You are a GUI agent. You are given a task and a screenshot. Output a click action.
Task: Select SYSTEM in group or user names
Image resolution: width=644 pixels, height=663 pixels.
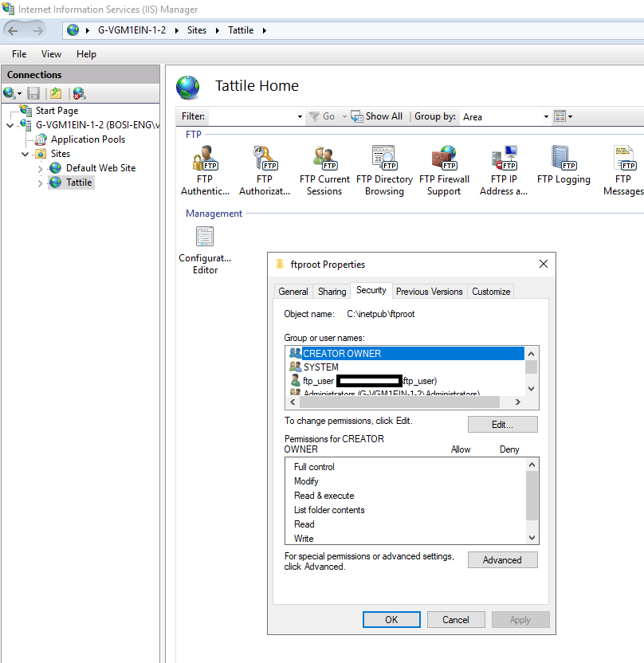(x=406, y=367)
